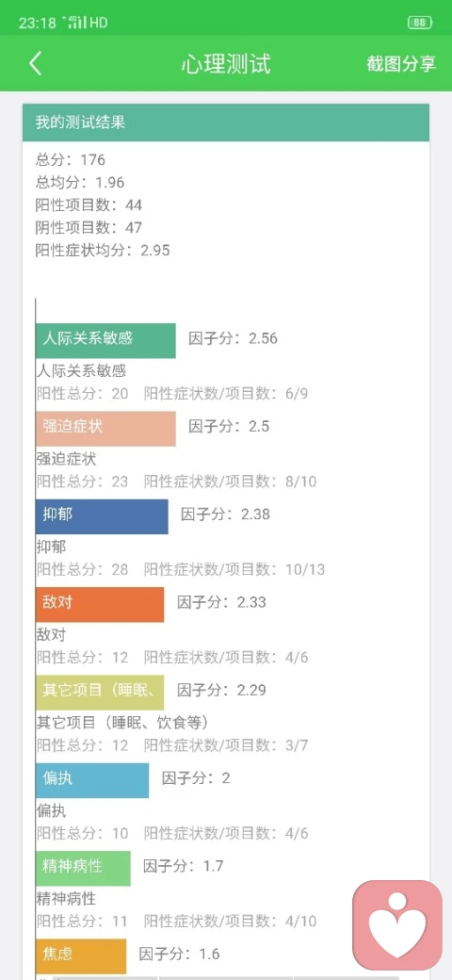Select the yellow 其它项目 bar
This screenshot has height=980, width=452.
tap(100, 693)
